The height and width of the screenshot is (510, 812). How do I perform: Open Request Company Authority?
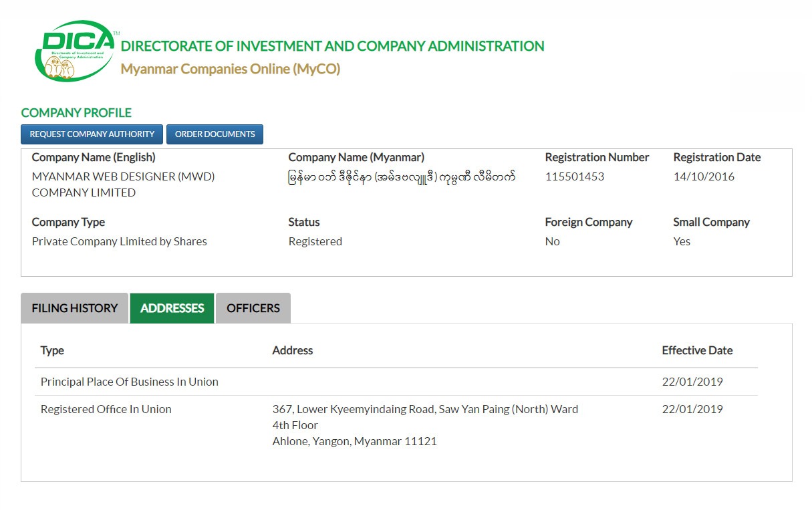click(92, 134)
